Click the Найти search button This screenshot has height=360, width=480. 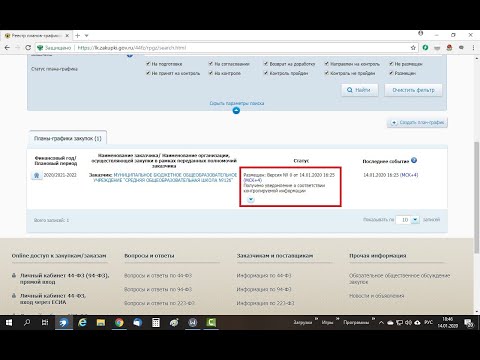coord(360,90)
